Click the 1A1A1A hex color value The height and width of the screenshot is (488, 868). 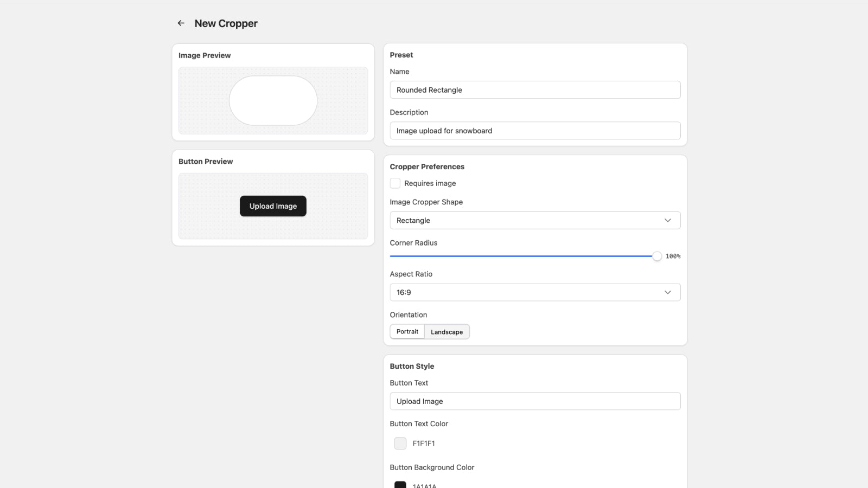coord(424,485)
